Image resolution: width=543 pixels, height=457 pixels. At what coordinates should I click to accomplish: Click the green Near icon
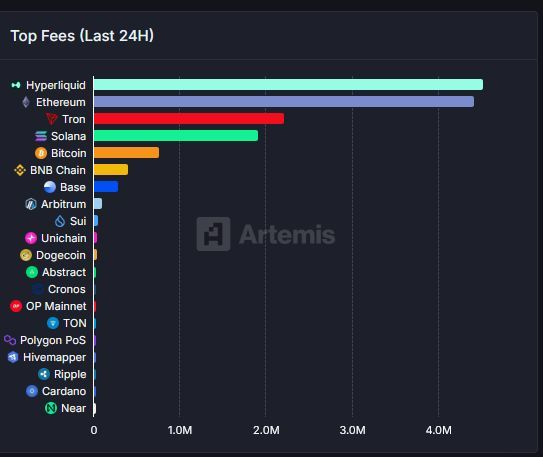coord(51,408)
